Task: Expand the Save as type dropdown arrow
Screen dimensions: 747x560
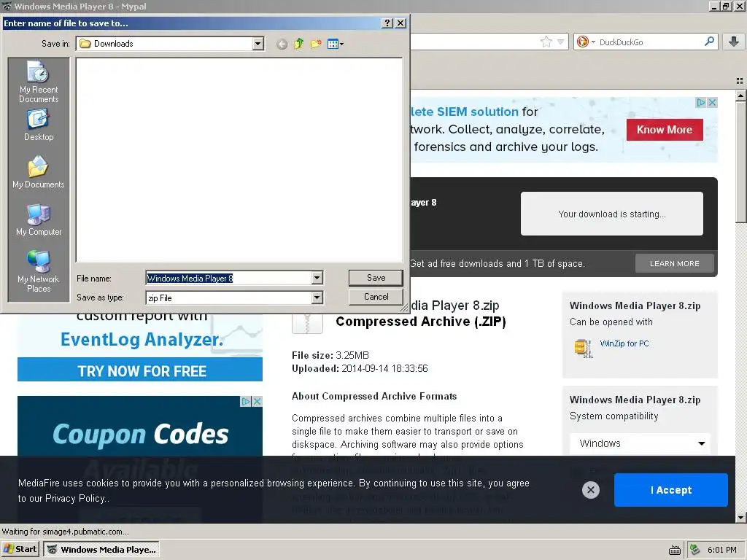Action: 317,298
